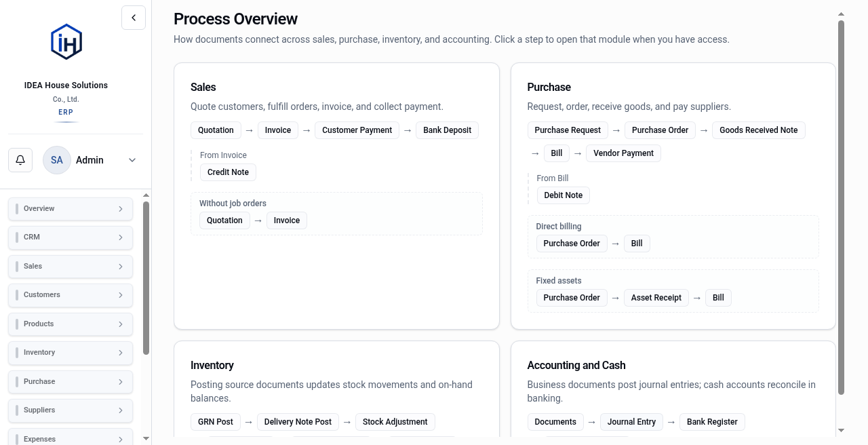Open the CRM sidebar item

[71, 237]
